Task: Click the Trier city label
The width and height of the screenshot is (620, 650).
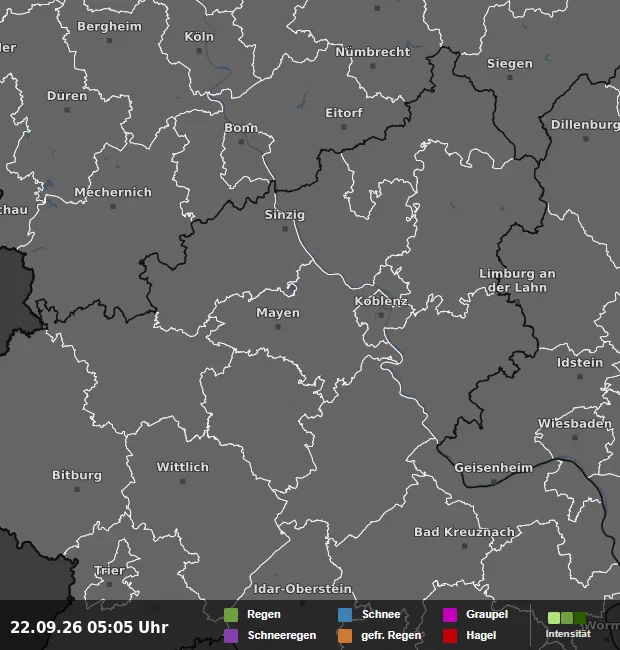Action: 109,570
